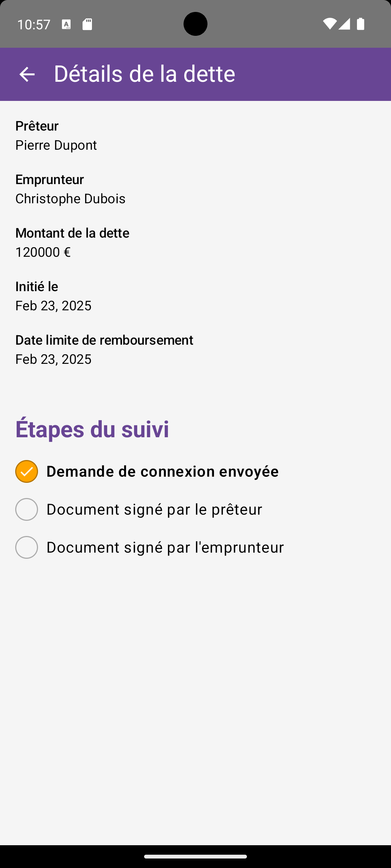
Task: Tap the Document signé par le prêteur label
Action: tap(154, 510)
